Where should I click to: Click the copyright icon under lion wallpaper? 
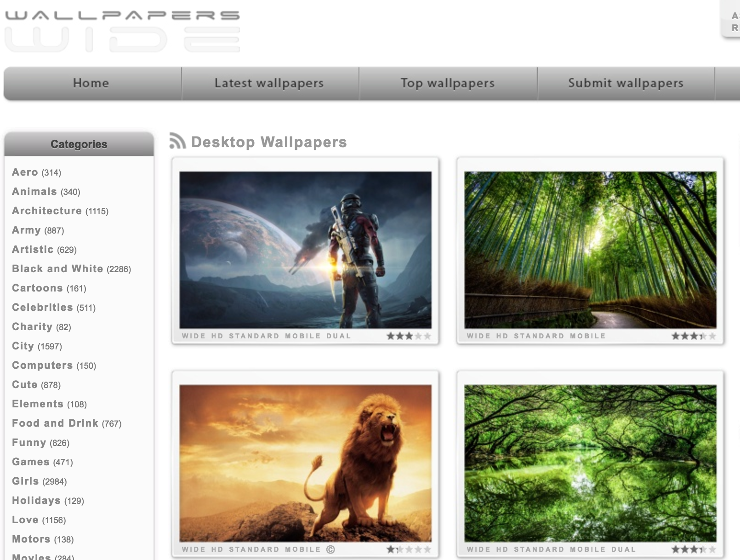(x=330, y=549)
